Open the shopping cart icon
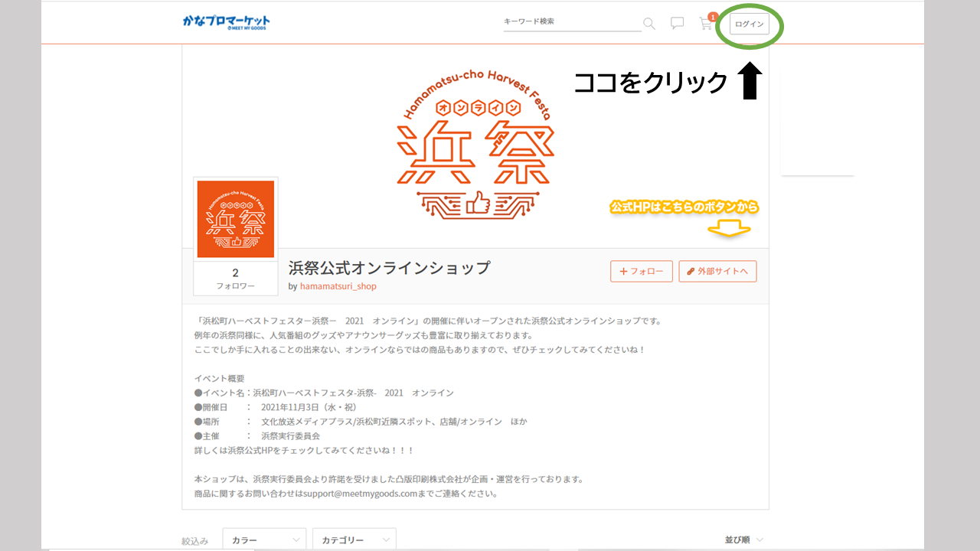Viewport: 980px width, 551px height. point(706,24)
